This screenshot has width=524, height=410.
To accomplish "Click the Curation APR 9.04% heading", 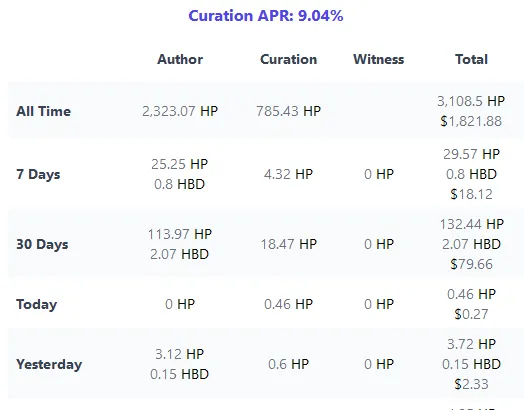I will (x=266, y=16).
